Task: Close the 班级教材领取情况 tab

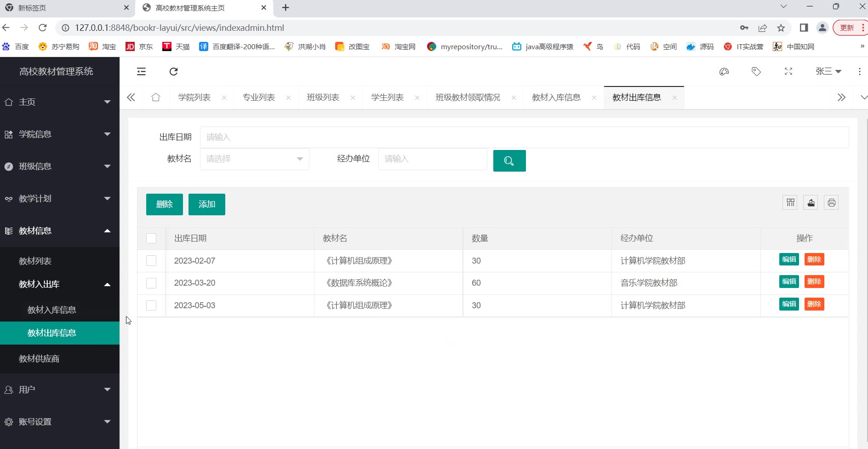Action: (514, 98)
